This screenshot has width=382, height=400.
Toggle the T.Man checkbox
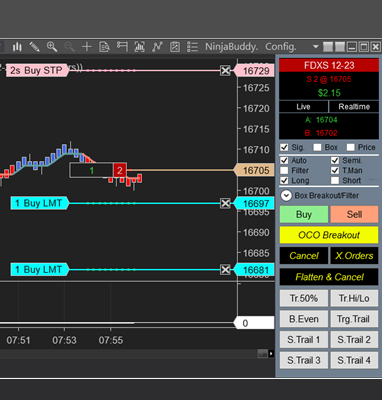[x=335, y=171]
